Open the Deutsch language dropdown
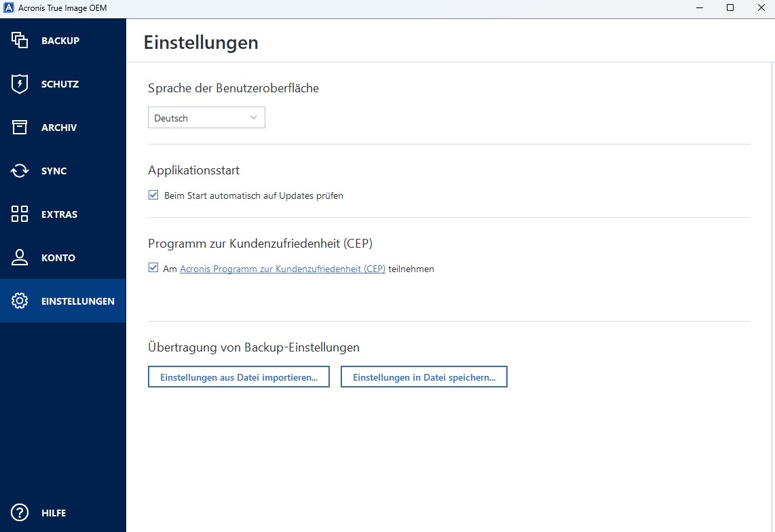Viewport: 775px width, 532px height. point(206,118)
